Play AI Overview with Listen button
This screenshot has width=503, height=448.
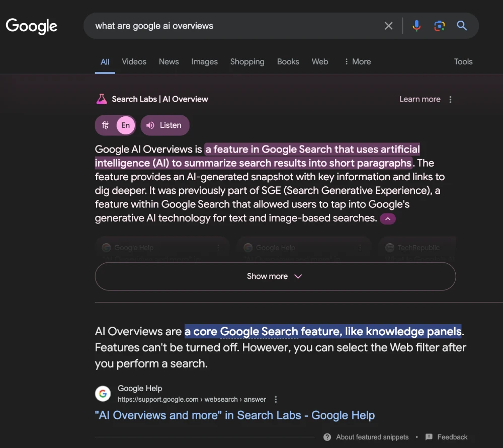point(164,125)
